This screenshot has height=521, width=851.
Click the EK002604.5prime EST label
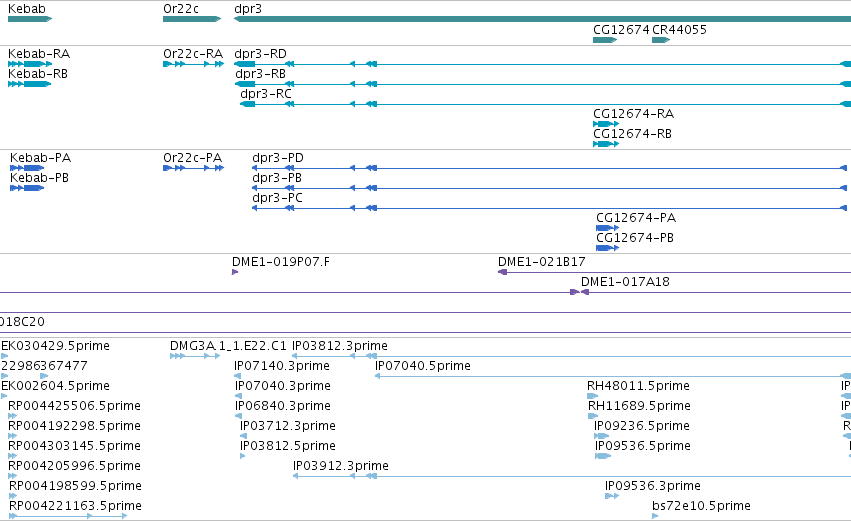pyautogui.click(x=55, y=386)
